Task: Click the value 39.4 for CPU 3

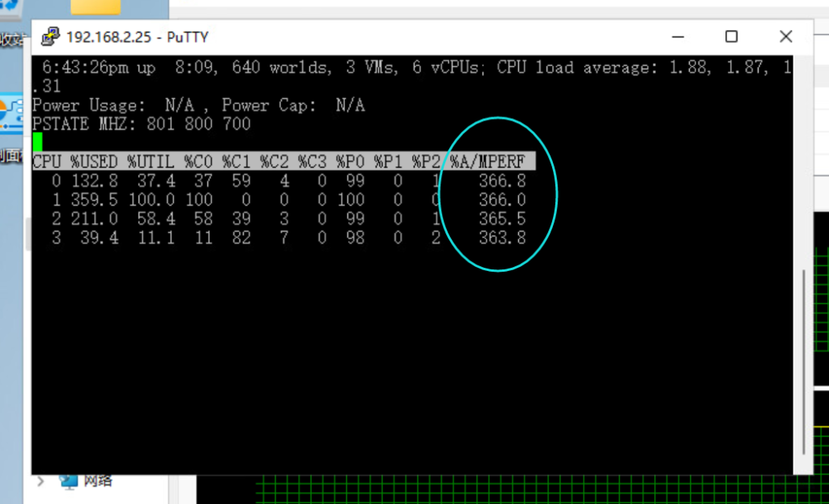Action: [x=100, y=238]
